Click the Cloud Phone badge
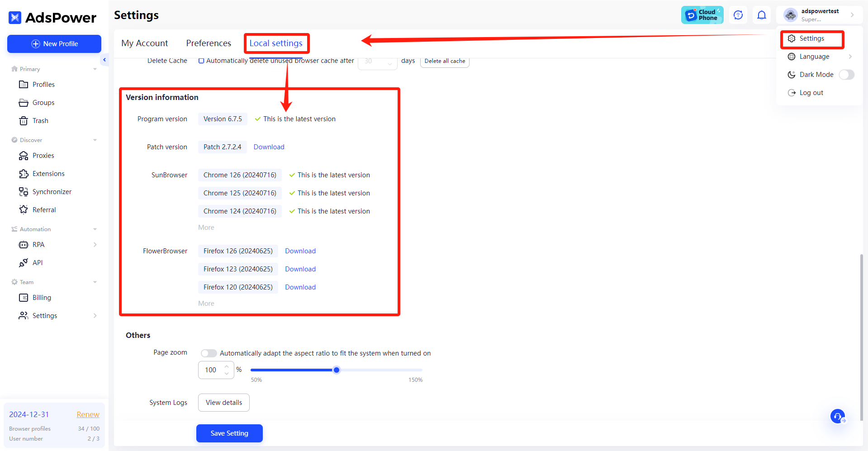The height and width of the screenshot is (451, 868). 702,15
